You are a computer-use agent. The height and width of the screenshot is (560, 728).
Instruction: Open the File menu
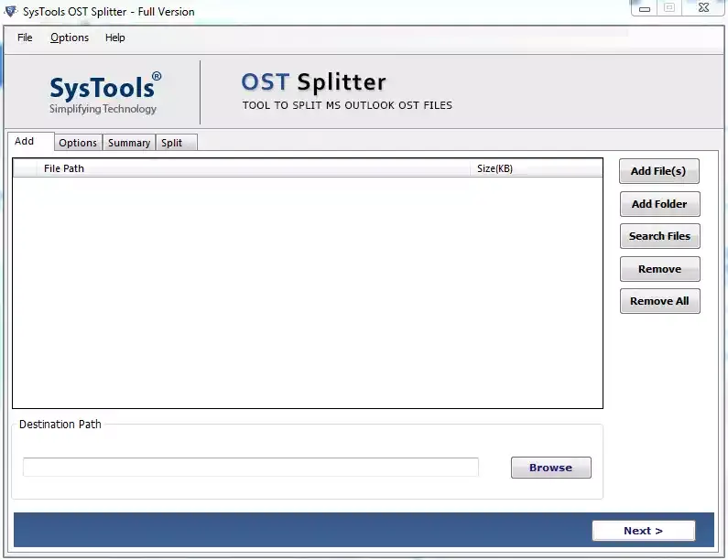point(25,38)
